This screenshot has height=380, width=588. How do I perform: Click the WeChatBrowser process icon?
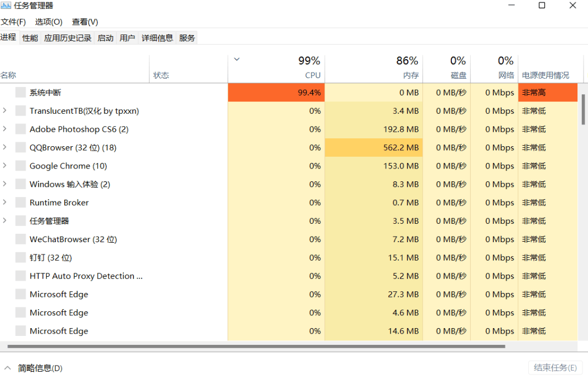pos(21,239)
